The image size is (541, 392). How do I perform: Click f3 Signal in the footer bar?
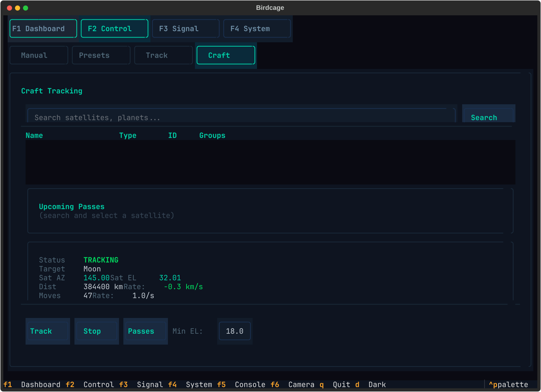tap(141, 384)
